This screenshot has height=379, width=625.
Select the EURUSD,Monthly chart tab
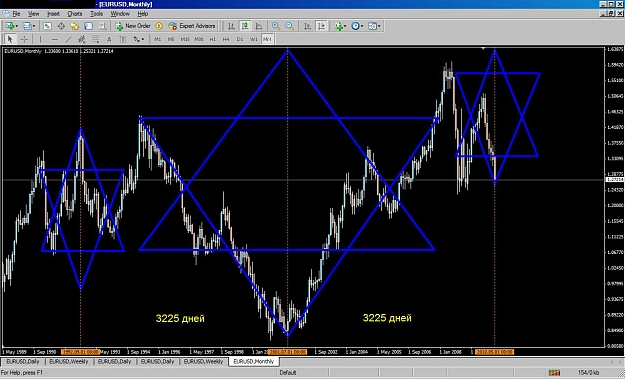tap(254, 361)
